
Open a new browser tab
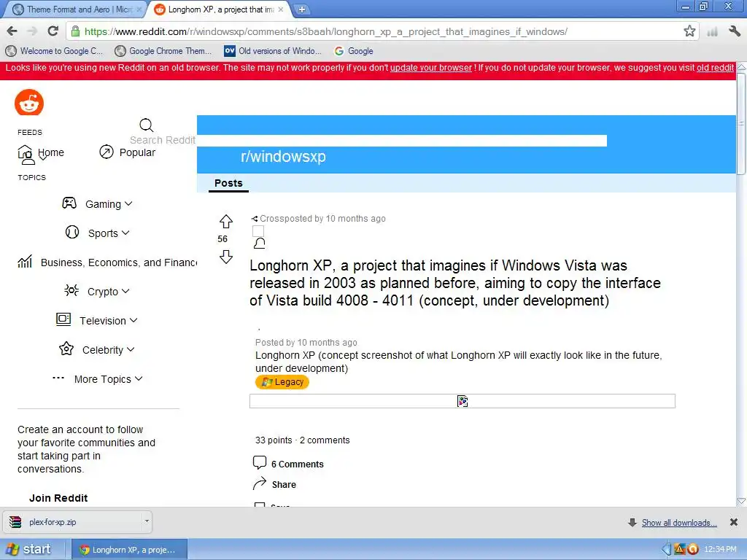pos(301,9)
